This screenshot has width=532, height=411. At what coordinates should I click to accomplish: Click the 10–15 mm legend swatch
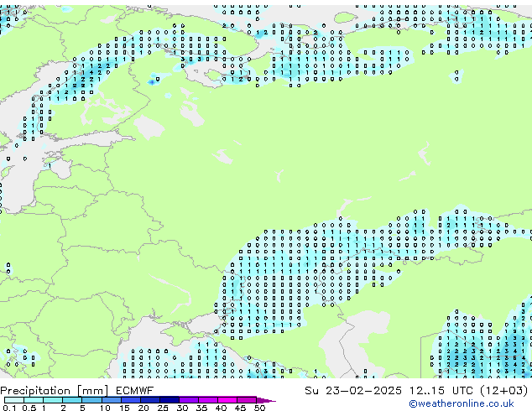point(111,400)
